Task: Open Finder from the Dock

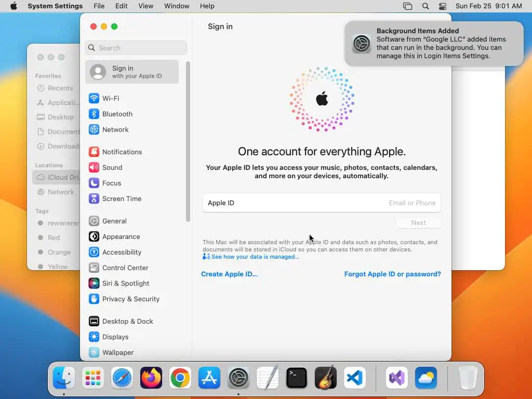Action: (64, 378)
